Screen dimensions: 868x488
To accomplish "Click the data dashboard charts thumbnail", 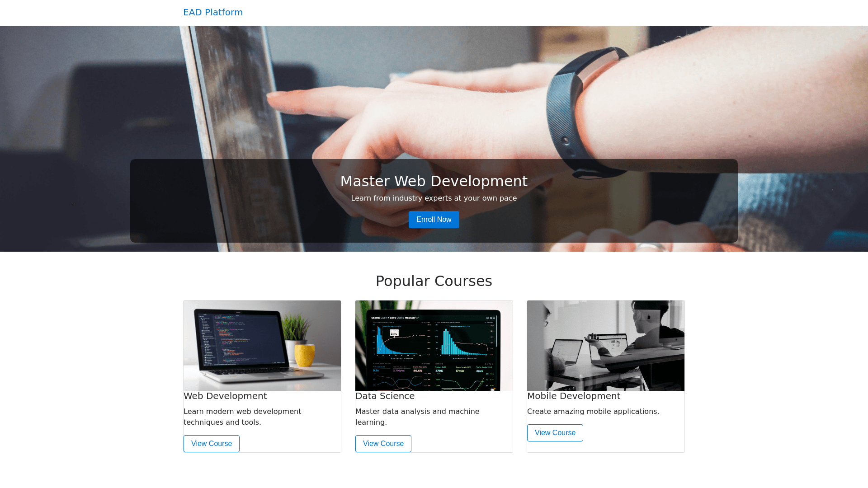I will click(434, 346).
